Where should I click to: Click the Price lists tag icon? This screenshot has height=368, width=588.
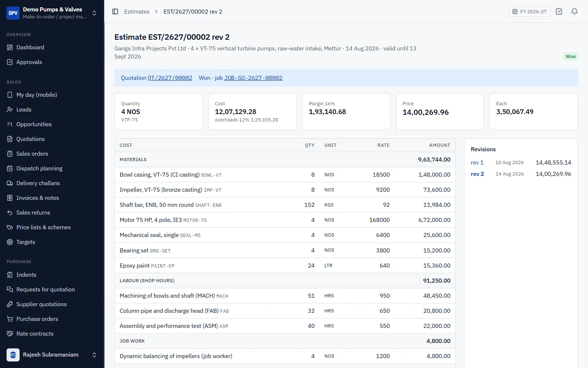point(10,227)
